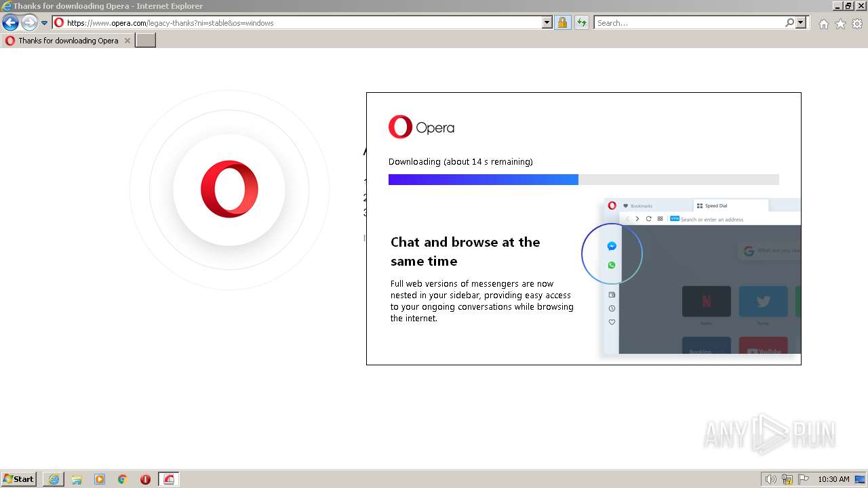The image size is (868, 488).
Task: Launch Internet Explorer from the taskbar
Action: click(x=54, y=479)
